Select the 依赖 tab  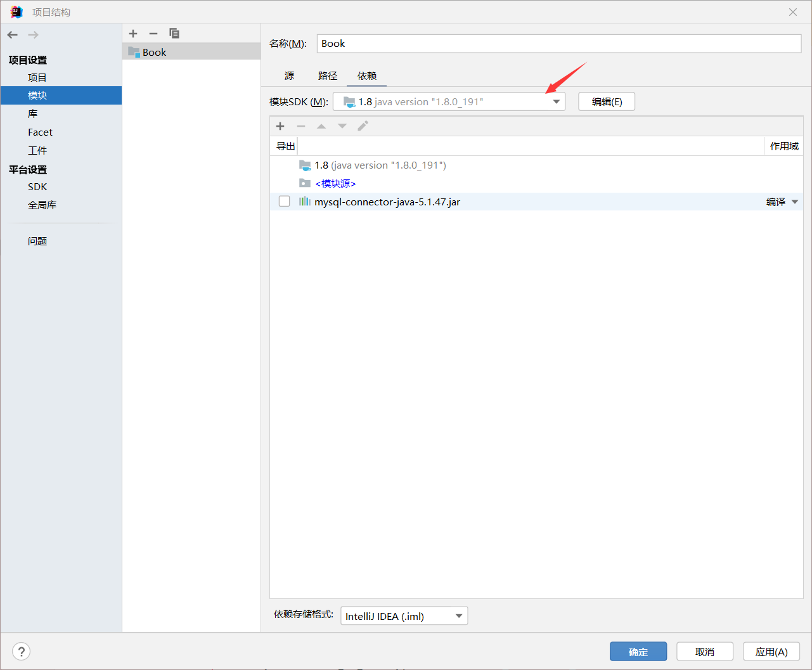(367, 75)
